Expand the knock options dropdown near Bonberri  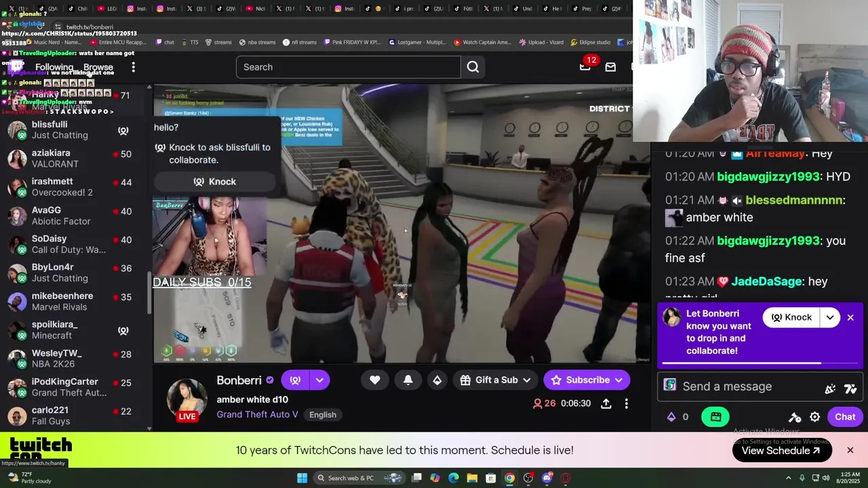[x=319, y=380]
